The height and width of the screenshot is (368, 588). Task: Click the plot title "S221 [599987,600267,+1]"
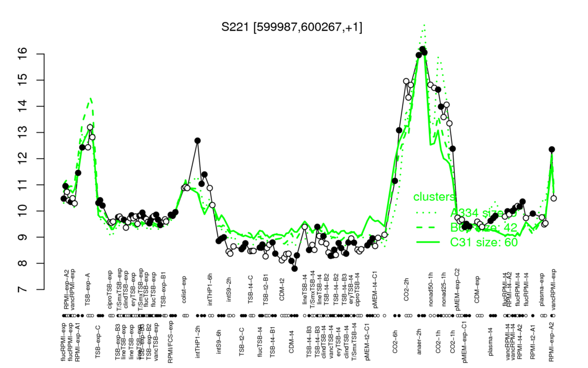pos(292,27)
